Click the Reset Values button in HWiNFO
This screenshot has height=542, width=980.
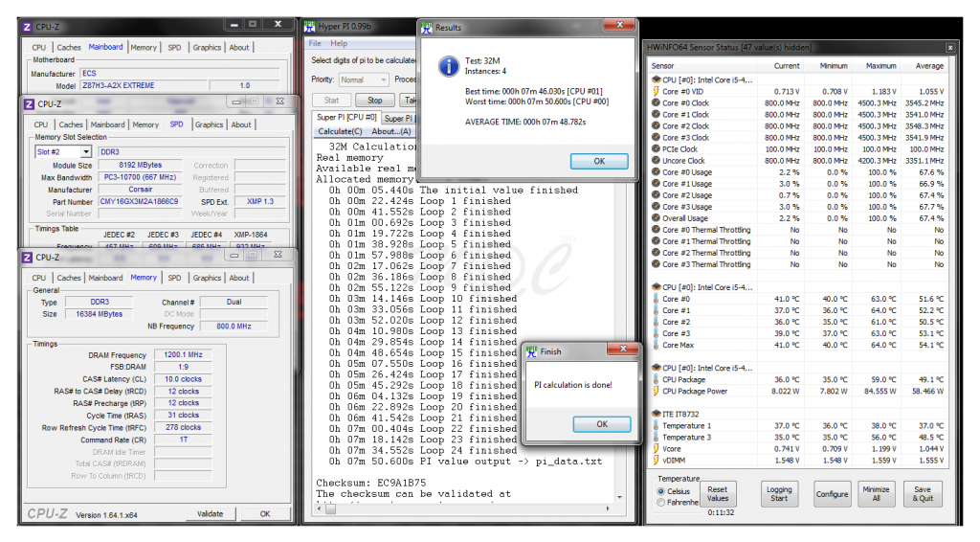(x=717, y=493)
